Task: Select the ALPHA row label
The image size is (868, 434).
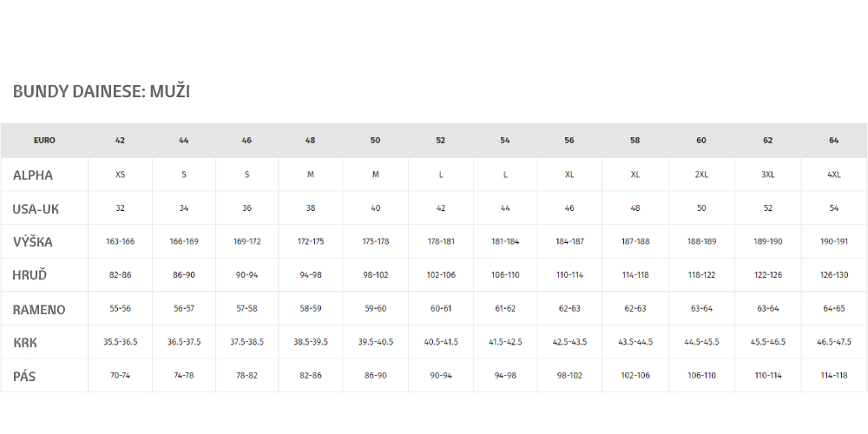Action: pyautogui.click(x=33, y=175)
